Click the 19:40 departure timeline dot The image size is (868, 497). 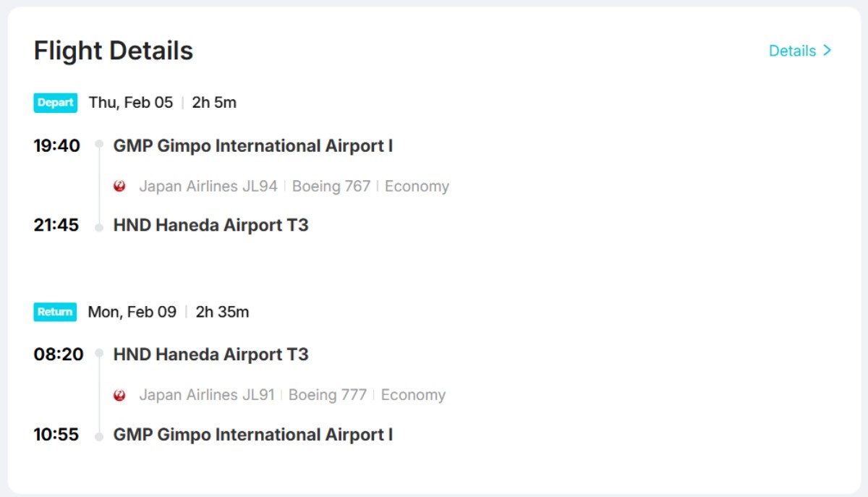click(99, 145)
